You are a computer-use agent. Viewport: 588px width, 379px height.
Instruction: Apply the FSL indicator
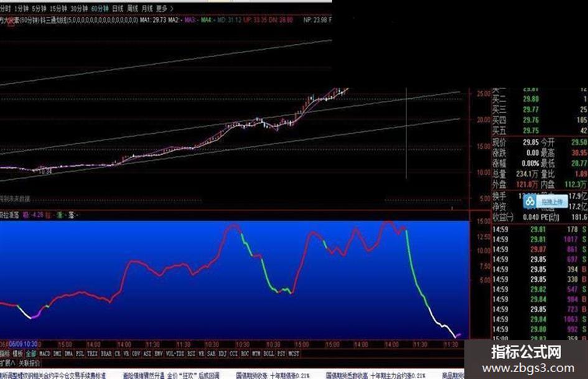(80, 353)
